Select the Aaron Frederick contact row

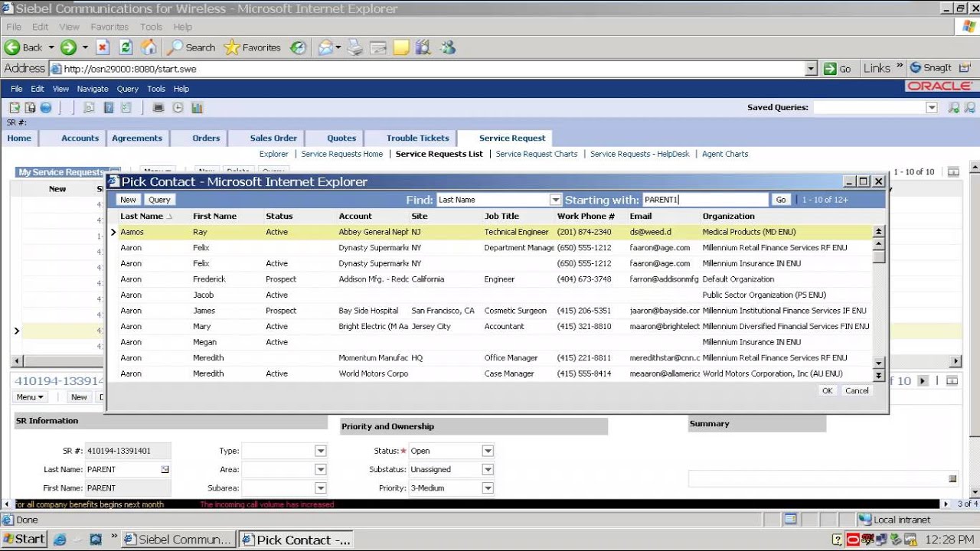[x=208, y=279]
